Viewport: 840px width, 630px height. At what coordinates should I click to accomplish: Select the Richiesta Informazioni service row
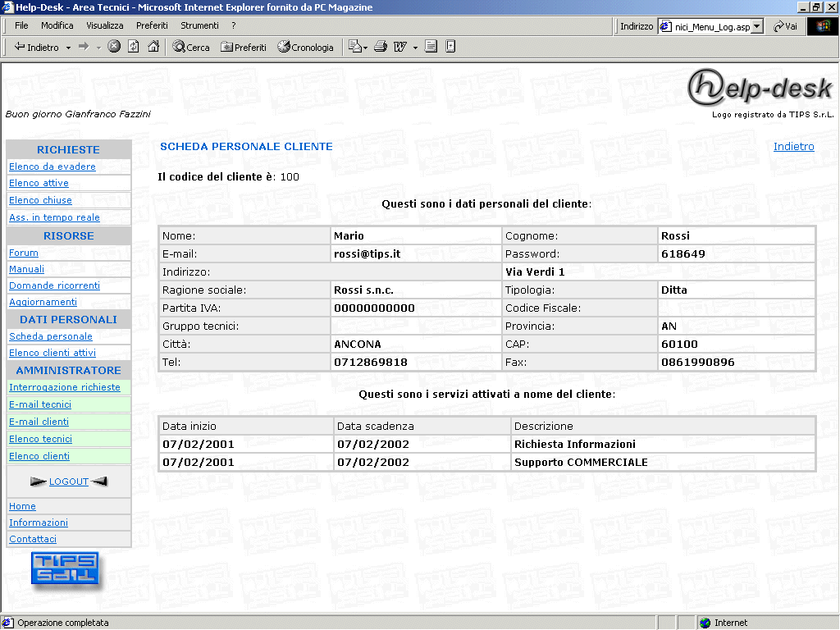487,444
